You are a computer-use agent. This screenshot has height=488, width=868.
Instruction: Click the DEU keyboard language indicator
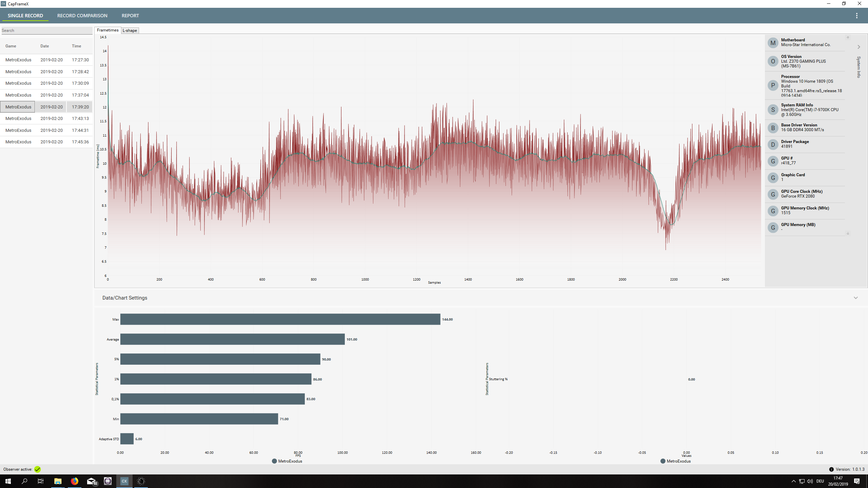[820, 481]
